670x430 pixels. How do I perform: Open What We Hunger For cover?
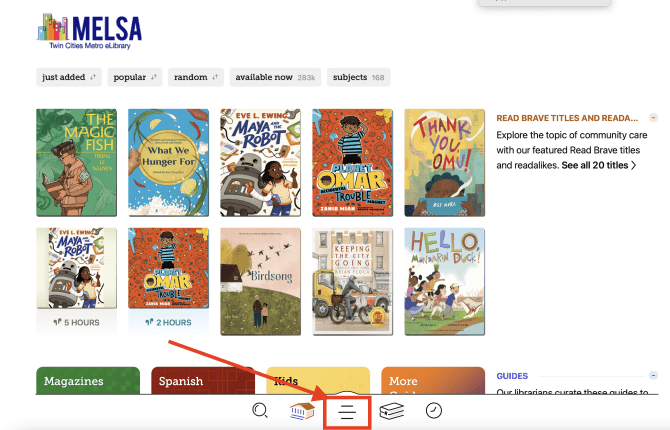pyautogui.click(x=168, y=162)
